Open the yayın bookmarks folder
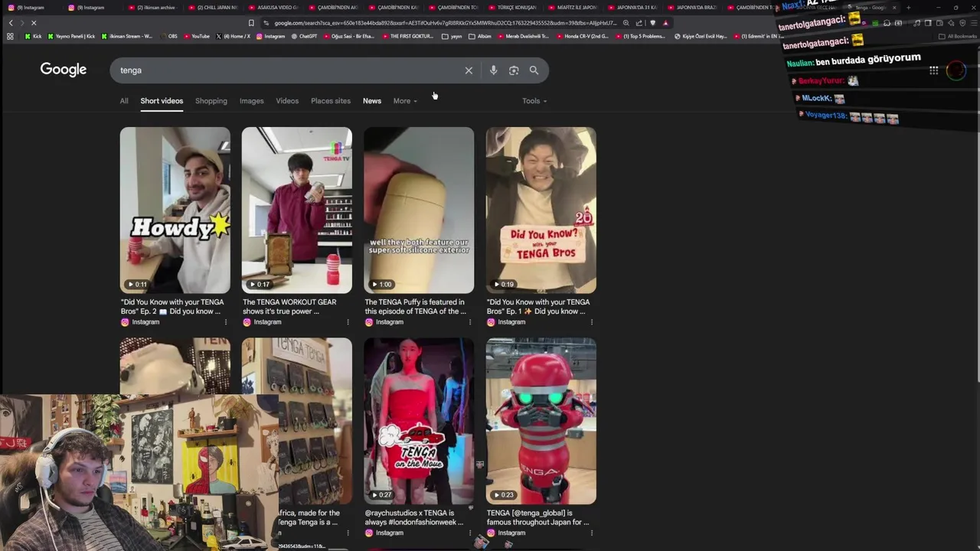Viewport: 980px width, 551px height. point(451,36)
